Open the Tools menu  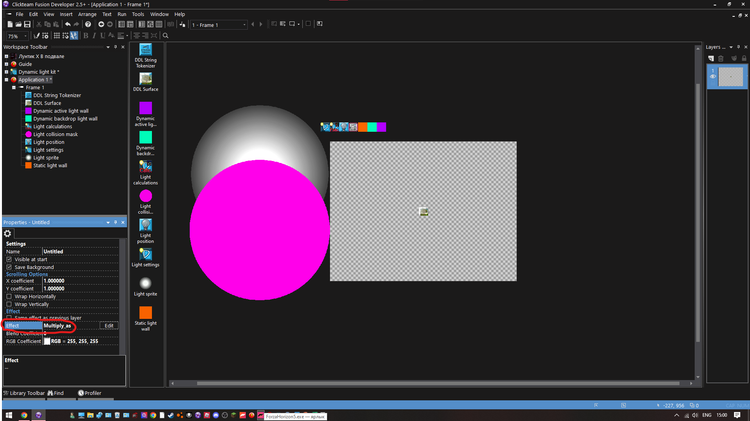click(x=138, y=14)
